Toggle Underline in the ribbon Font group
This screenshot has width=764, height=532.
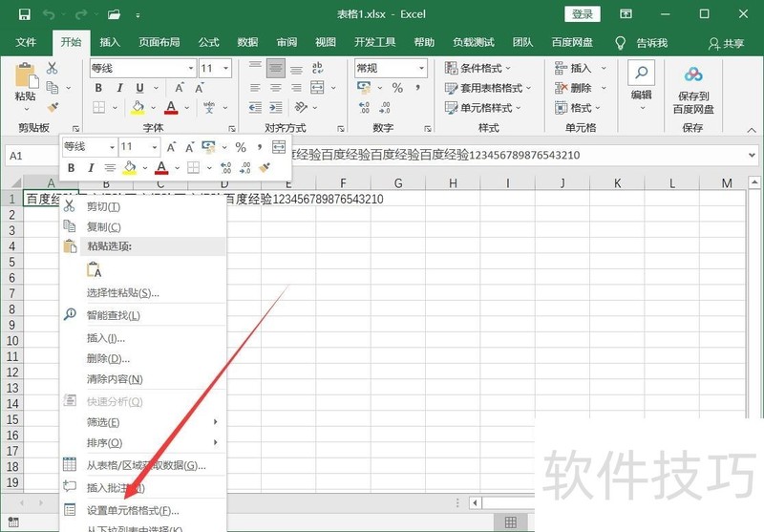(x=139, y=88)
